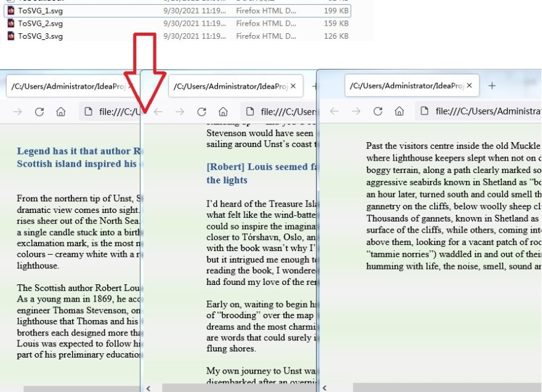Screen dimensions: 542x392
Task: Reload the page in the middle browser window
Action: click(201, 111)
